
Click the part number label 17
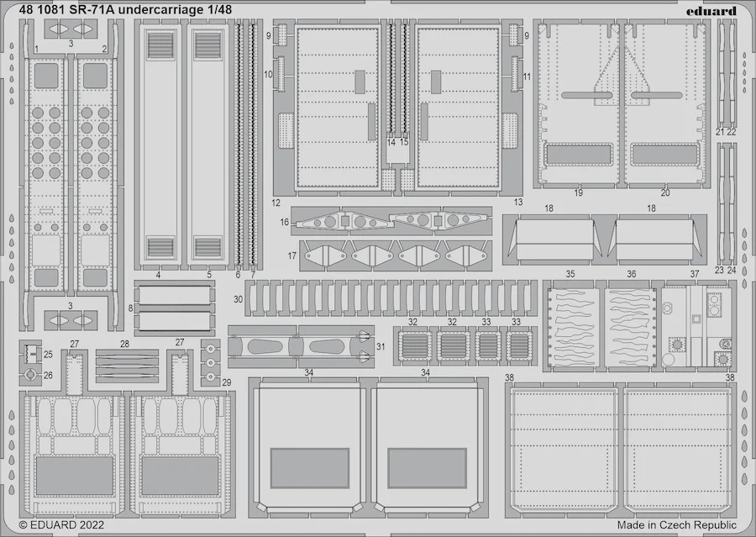pyautogui.click(x=292, y=255)
